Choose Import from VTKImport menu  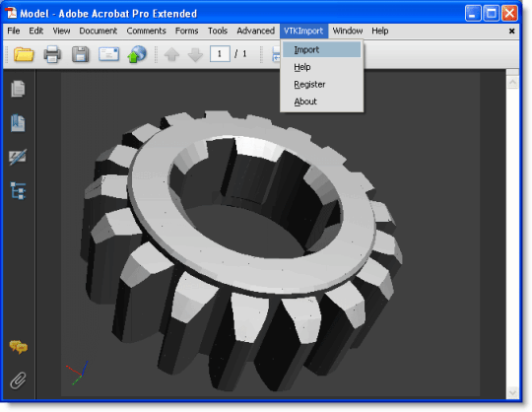click(321, 49)
